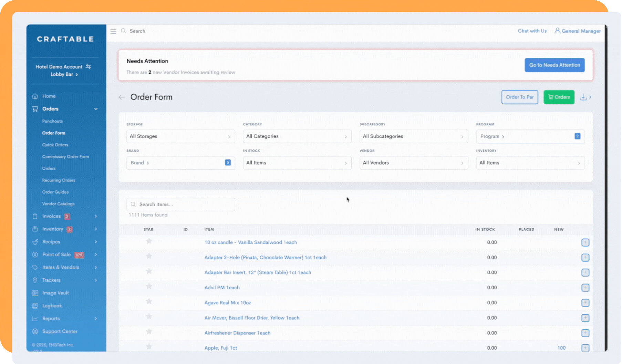622x364 pixels.
Task: Star the 10 oz candle item
Action: tap(149, 241)
